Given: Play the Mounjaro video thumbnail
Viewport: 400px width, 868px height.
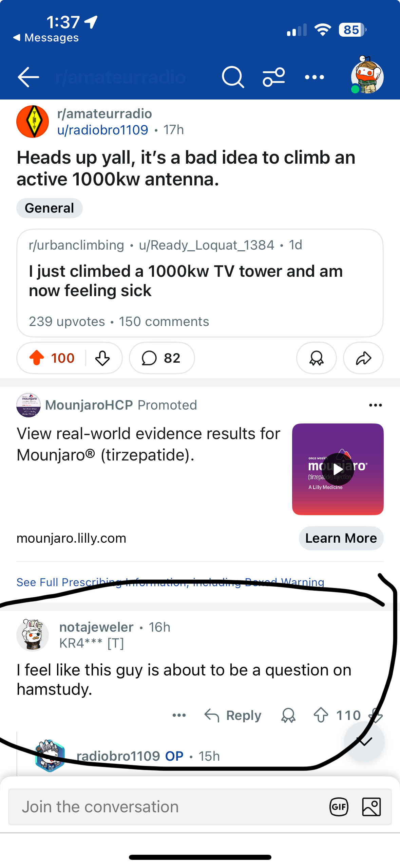Looking at the screenshot, I should pyautogui.click(x=338, y=469).
